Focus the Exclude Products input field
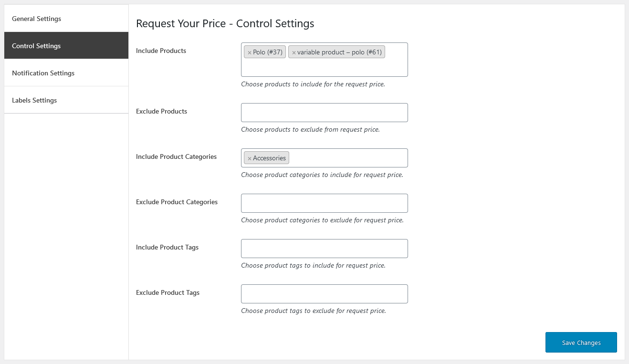629x364 pixels. click(x=325, y=112)
